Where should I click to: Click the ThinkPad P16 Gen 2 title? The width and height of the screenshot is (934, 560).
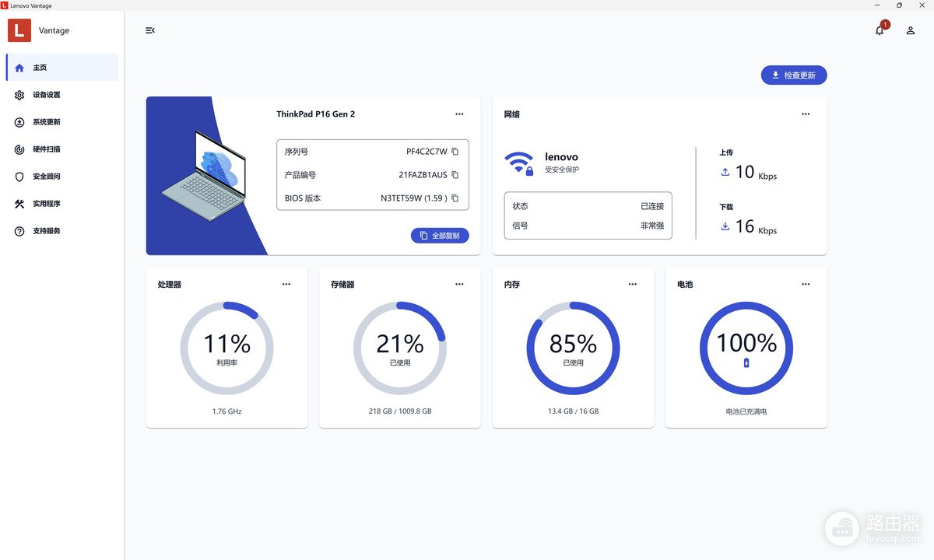pyautogui.click(x=316, y=114)
